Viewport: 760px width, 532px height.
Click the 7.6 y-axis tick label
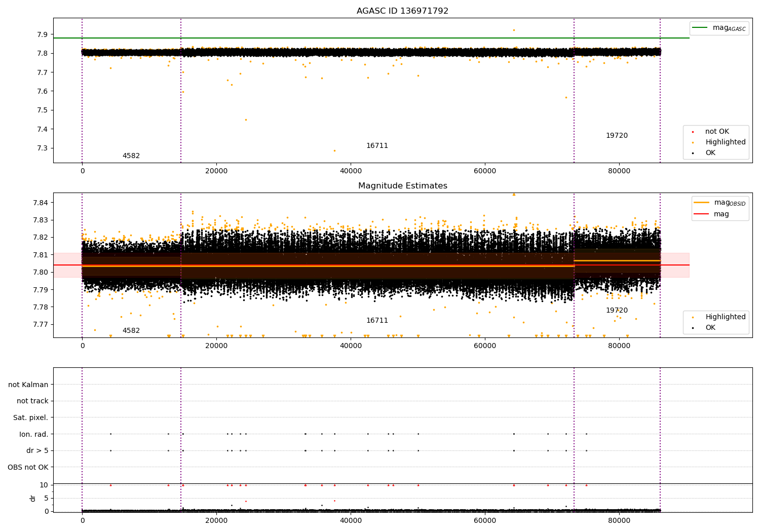coord(43,91)
